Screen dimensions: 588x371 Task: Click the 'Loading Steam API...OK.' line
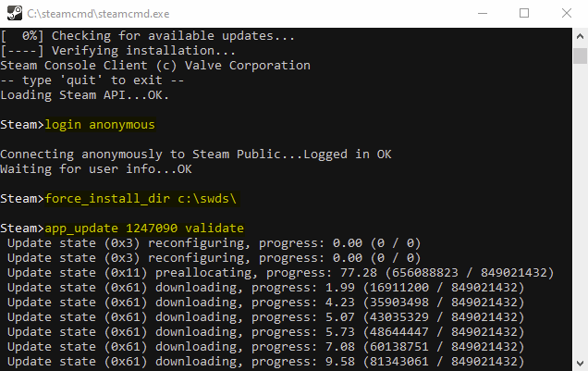click(85, 95)
